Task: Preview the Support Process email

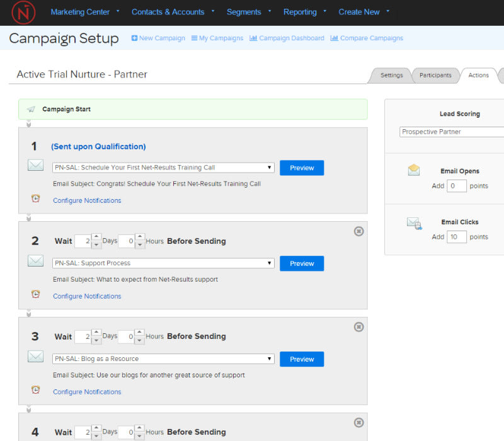Action: point(302,263)
